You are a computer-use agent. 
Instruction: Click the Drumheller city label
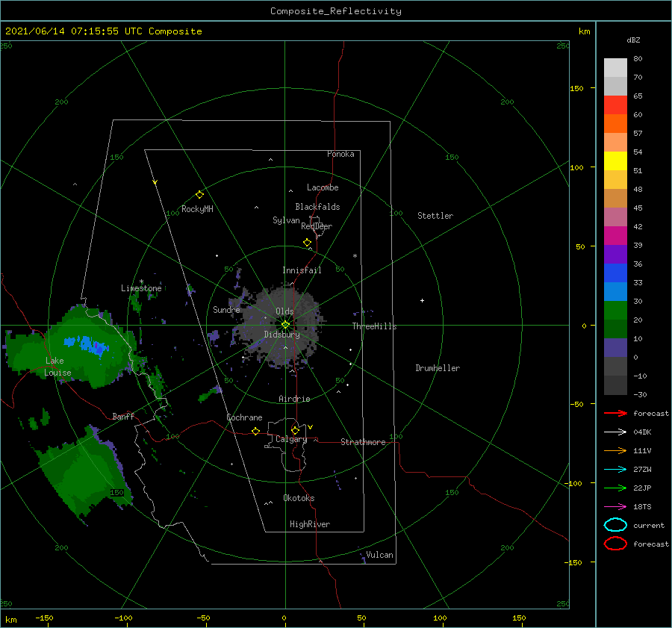click(x=438, y=368)
